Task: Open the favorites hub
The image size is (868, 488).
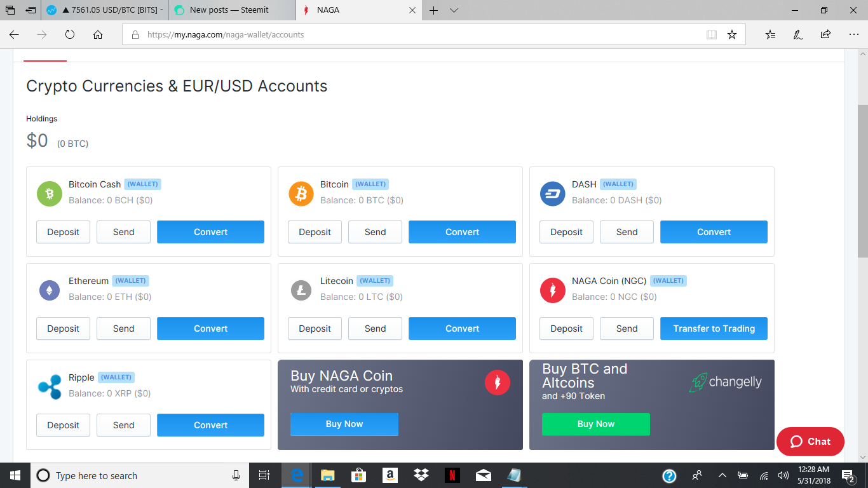Action: 770,35
